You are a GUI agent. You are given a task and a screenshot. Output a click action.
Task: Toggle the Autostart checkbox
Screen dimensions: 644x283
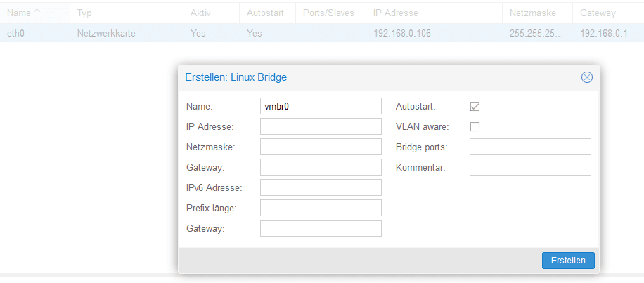pyautogui.click(x=475, y=107)
